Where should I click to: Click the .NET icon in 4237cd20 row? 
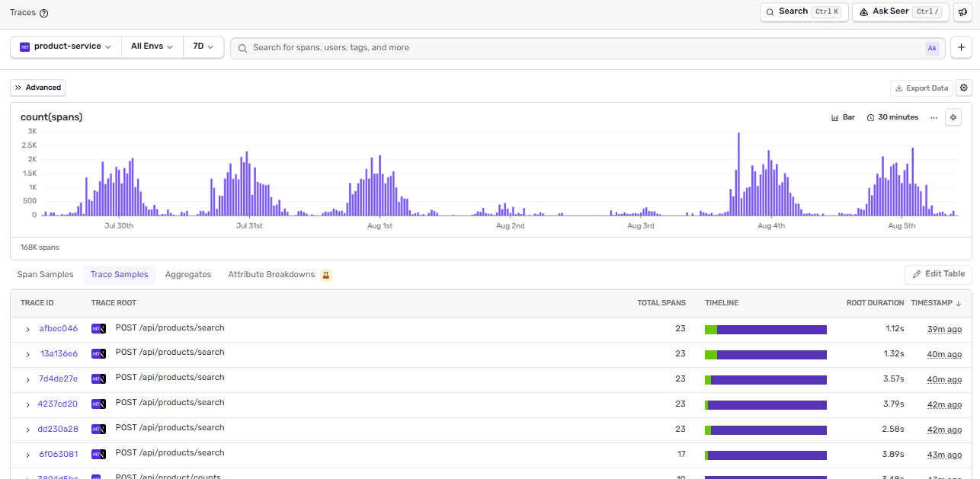[x=98, y=404]
